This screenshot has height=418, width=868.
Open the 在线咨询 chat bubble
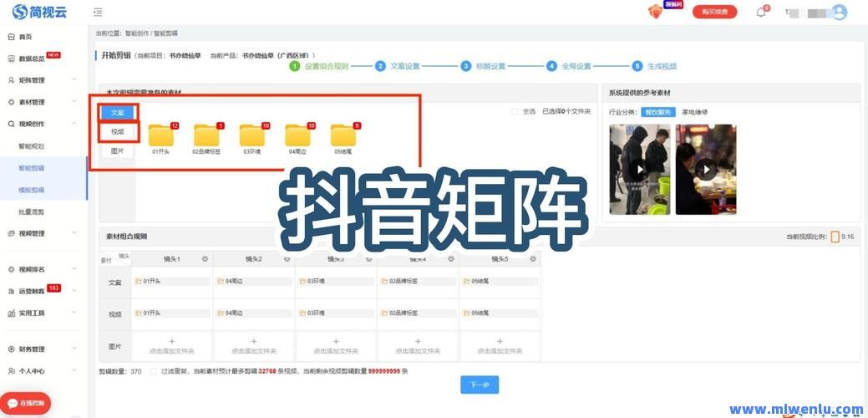(26, 403)
